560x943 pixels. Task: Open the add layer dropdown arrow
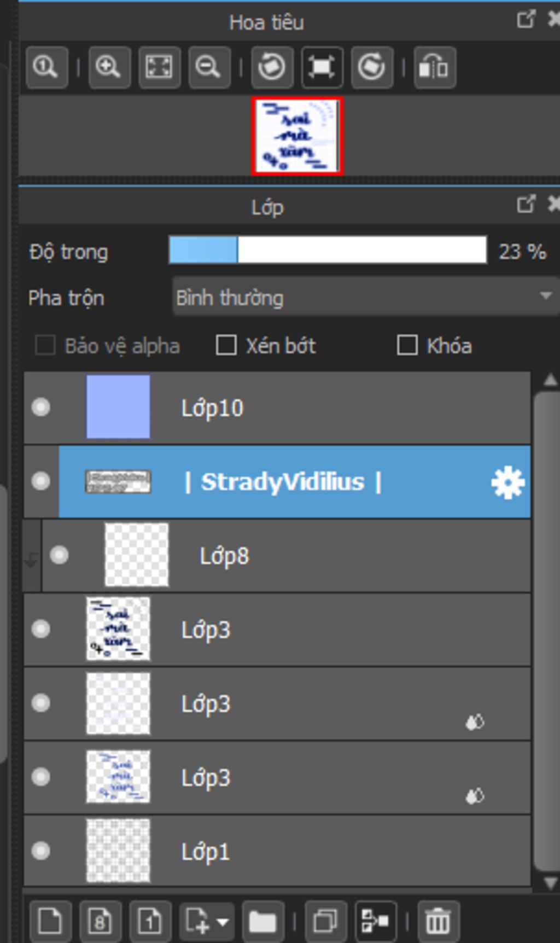point(223,922)
